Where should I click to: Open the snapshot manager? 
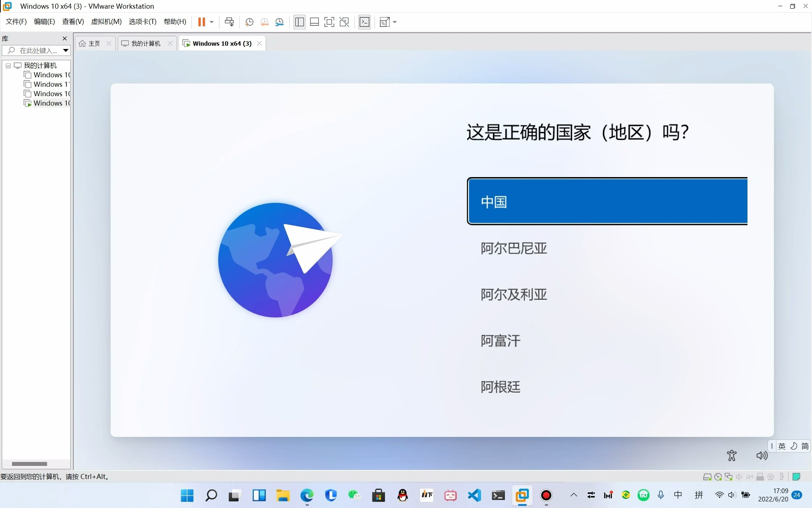coord(279,22)
